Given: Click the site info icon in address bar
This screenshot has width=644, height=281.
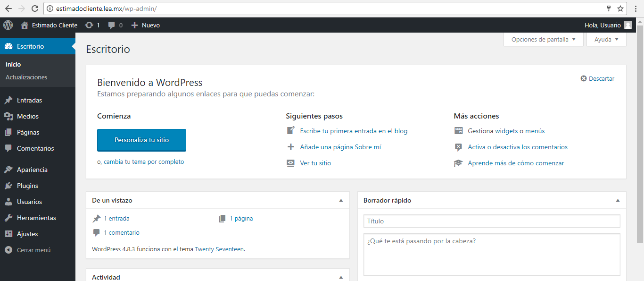Looking at the screenshot, I should click(x=50, y=9).
